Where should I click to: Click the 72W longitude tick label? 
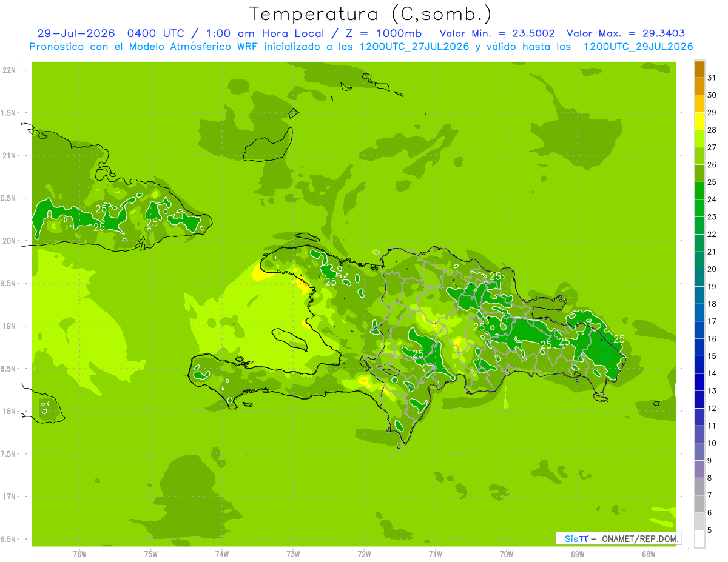[364, 554]
